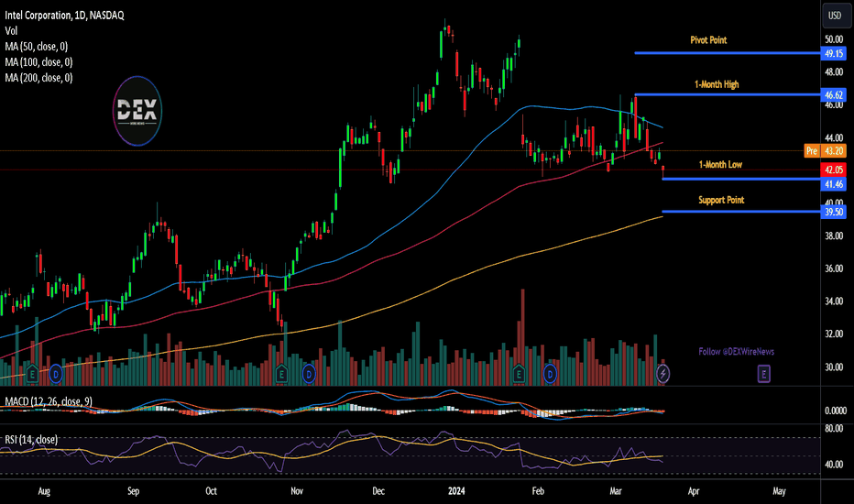Click the 1-Month High label
Image resolution: width=854 pixels, height=504 pixels.
[717, 84]
